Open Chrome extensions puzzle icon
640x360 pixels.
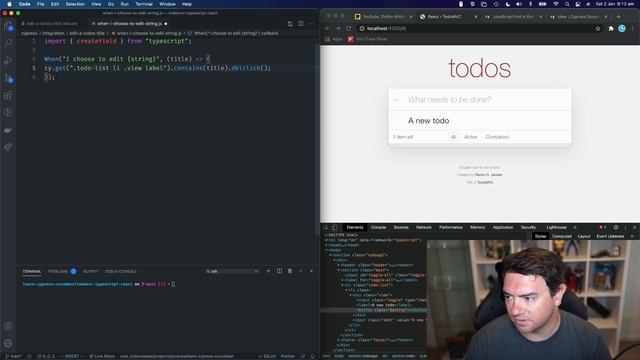tap(611, 29)
